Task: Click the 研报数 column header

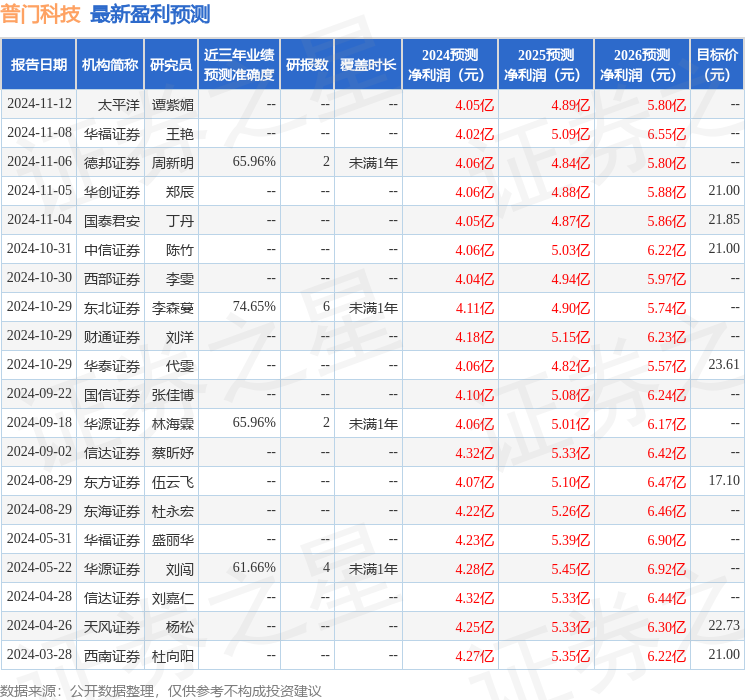Action: click(307, 65)
